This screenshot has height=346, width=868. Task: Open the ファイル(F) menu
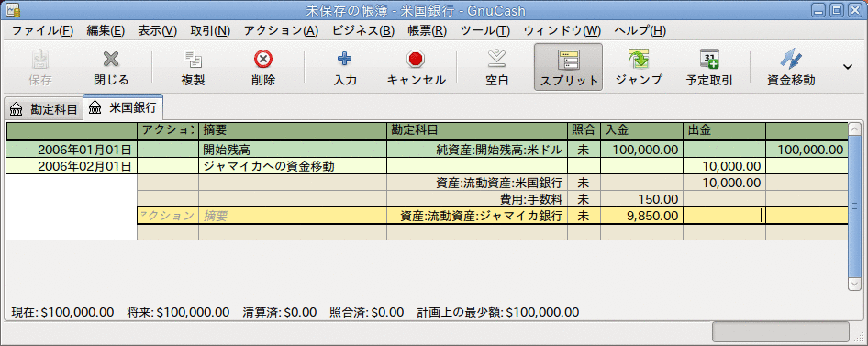coord(42,30)
